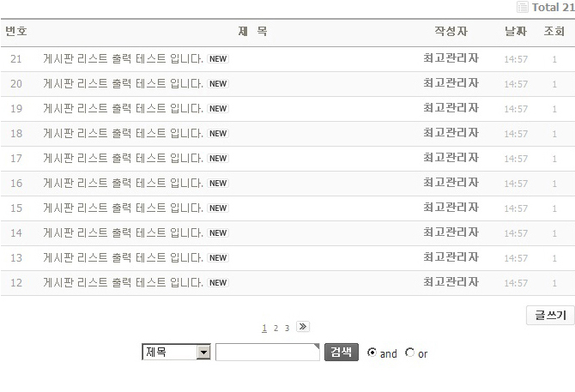Screen dimensions: 575x392
Task: Go to page 3 of the list
Action: pos(287,328)
